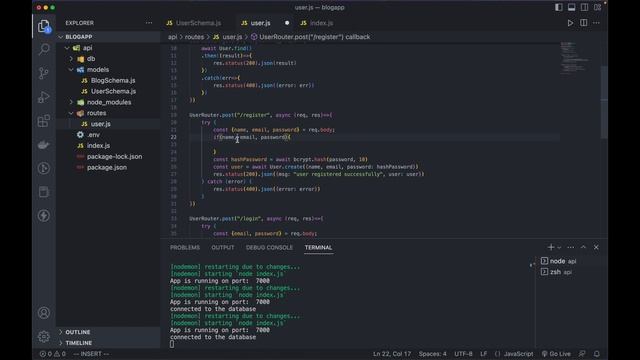
Task: Select the TERMINAL panel tab
Action: click(x=318, y=247)
